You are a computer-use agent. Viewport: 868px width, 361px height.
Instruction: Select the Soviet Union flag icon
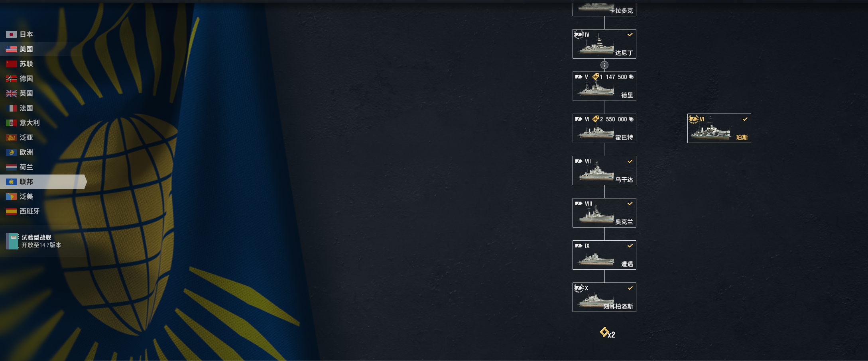pyautogui.click(x=11, y=64)
